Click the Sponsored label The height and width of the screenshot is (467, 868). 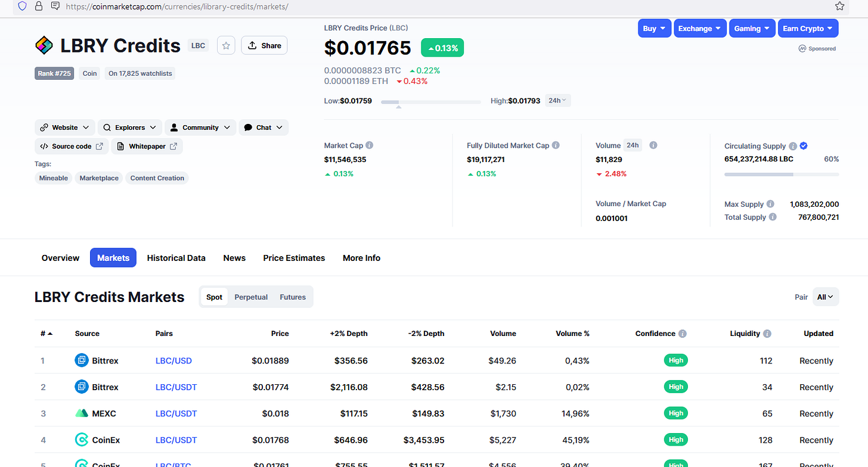tap(817, 48)
